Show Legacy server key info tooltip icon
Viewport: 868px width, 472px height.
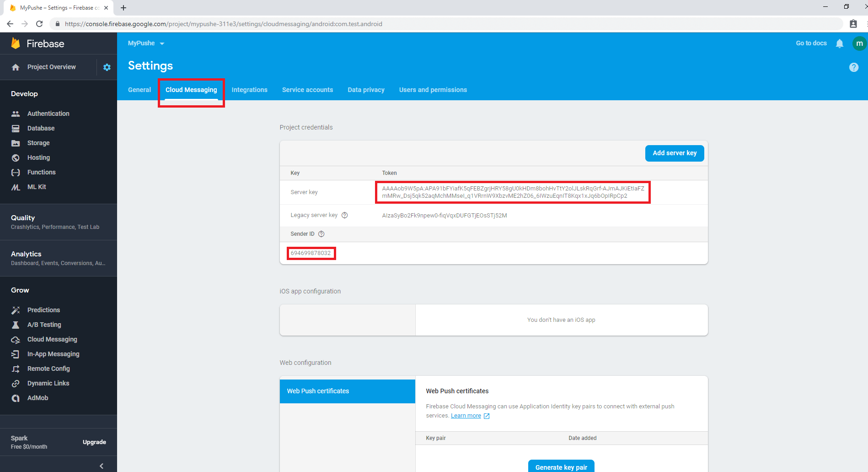click(345, 215)
